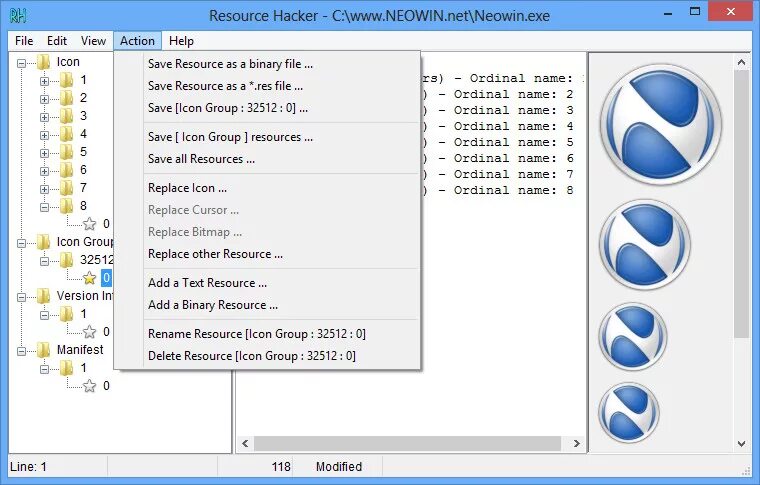Click the yellow star under 32512
The image size is (760, 485).
90,278
